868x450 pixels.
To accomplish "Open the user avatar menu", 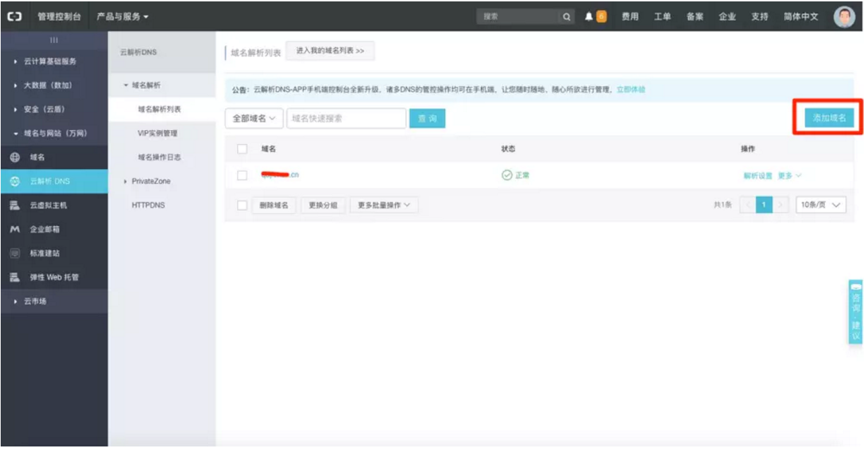I will click(844, 17).
